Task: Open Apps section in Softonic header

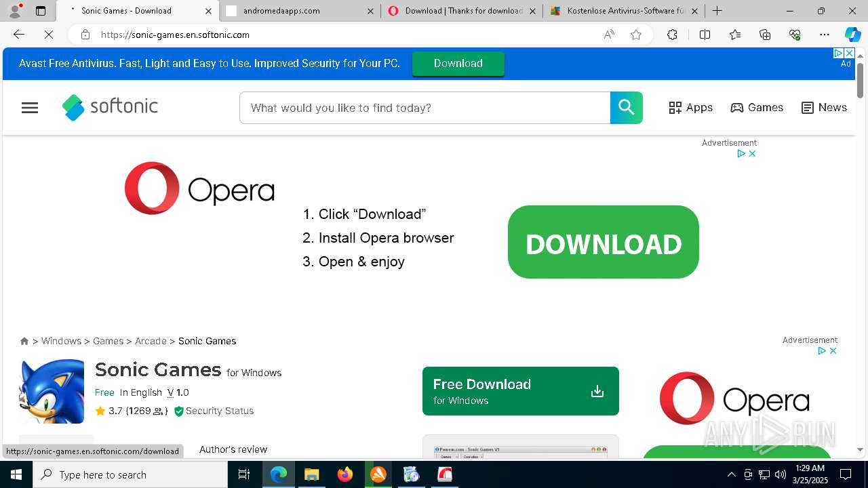Action: [690, 108]
